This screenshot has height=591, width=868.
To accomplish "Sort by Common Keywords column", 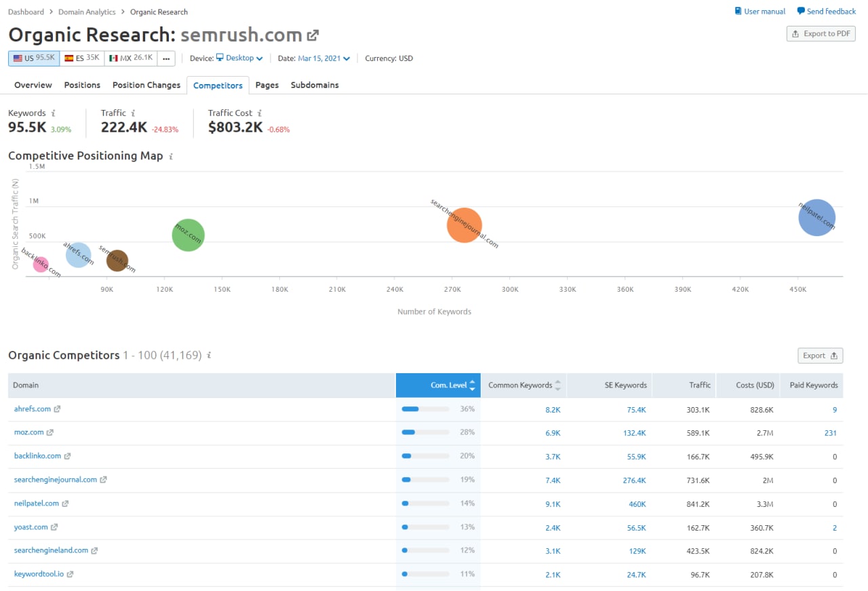I will point(524,385).
